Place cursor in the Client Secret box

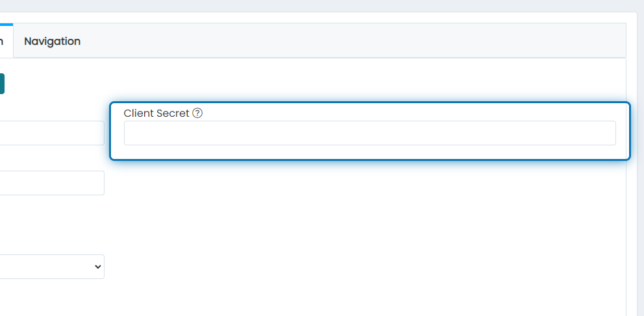tap(369, 133)
